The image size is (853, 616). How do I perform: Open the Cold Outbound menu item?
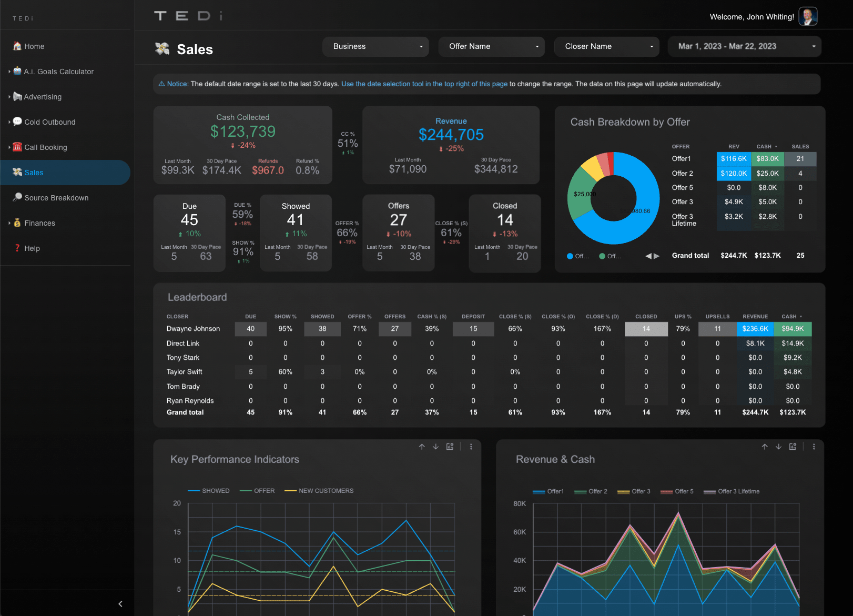click(x=65, y=122)
